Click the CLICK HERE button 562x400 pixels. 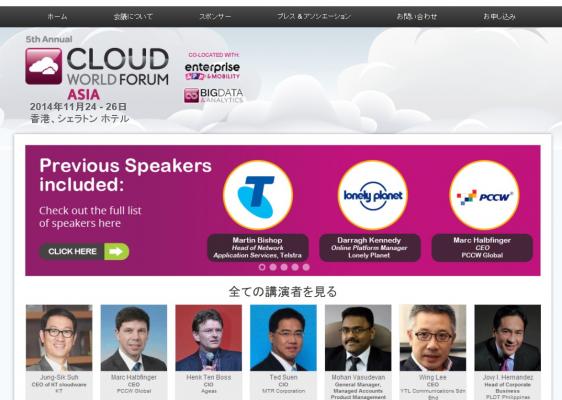click(x=84, y=252)
